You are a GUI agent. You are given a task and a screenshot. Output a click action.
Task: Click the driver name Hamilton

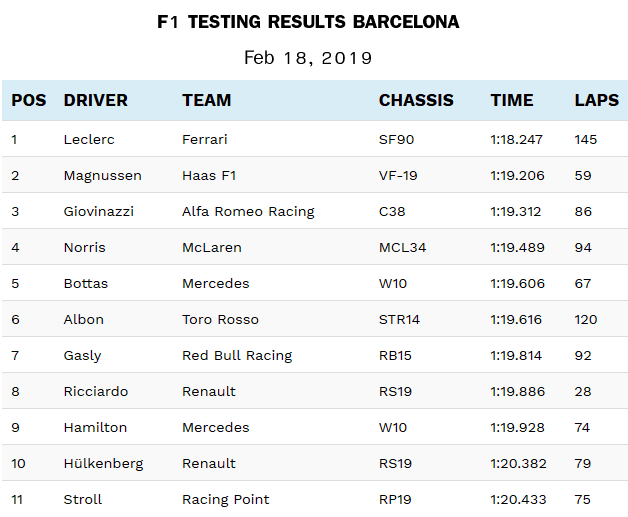[x=95, y=427]
